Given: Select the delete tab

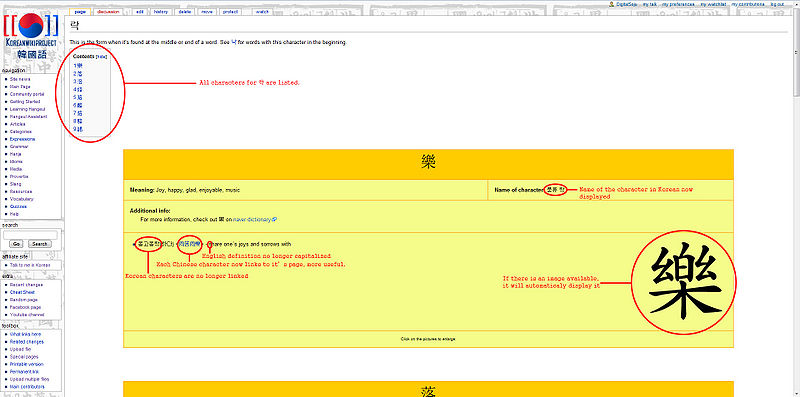Looking at the screenshot, I should tap(185, 11).
